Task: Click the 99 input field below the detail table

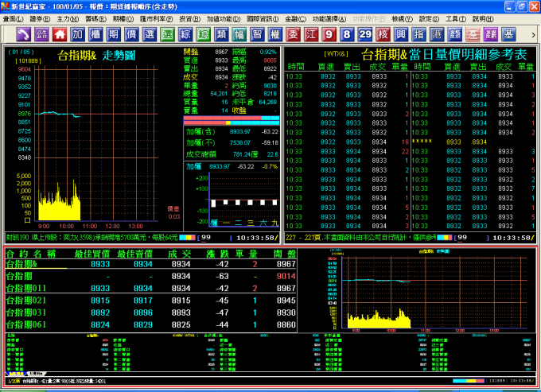Action: [473, 238]
